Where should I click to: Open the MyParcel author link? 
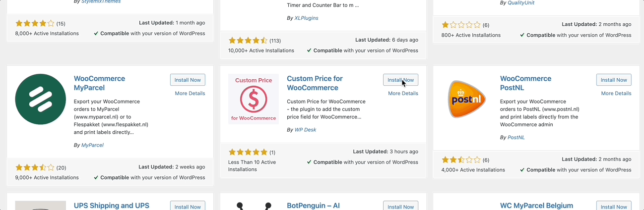point(92,145)
